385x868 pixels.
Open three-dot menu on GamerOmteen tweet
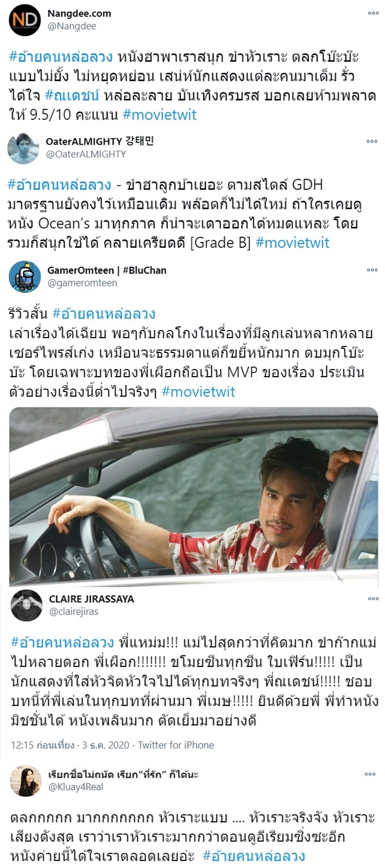pyautogui.click(x=373, y=270)
